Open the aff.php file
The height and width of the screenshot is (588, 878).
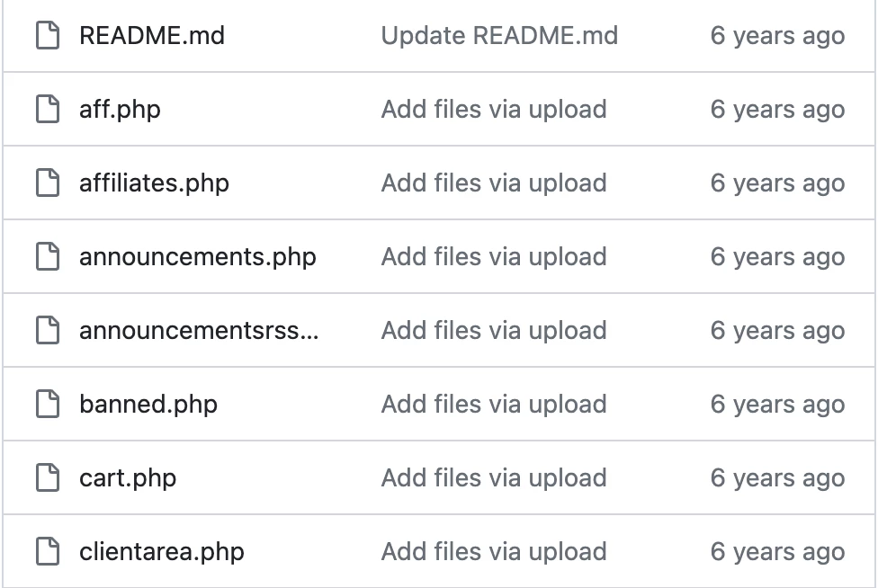pos(120,109)
